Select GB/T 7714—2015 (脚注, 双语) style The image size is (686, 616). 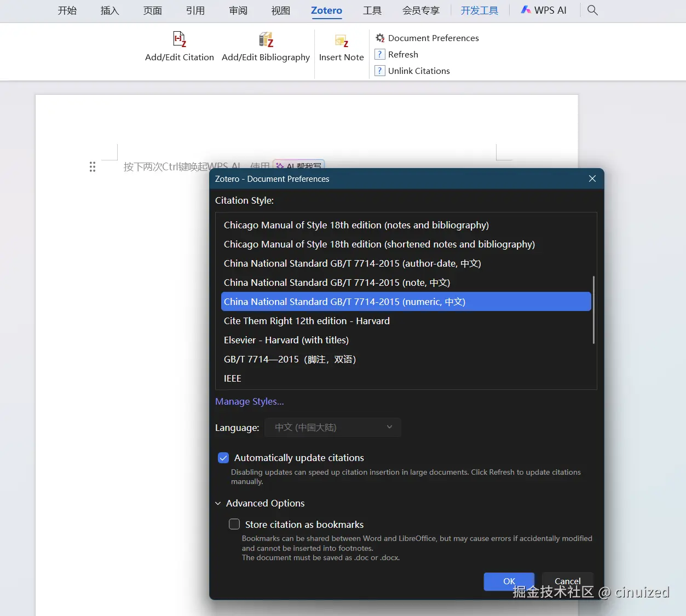point(406,359)
